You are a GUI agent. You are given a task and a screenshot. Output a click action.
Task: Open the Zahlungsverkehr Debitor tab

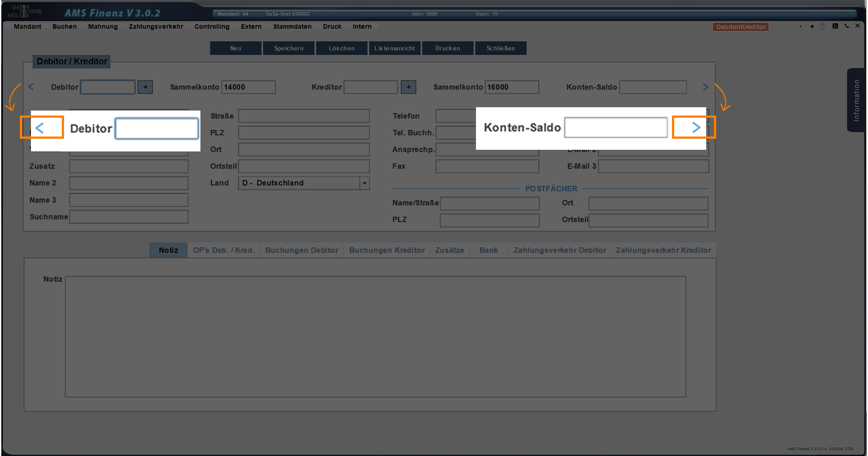click(x=559, y=250)
